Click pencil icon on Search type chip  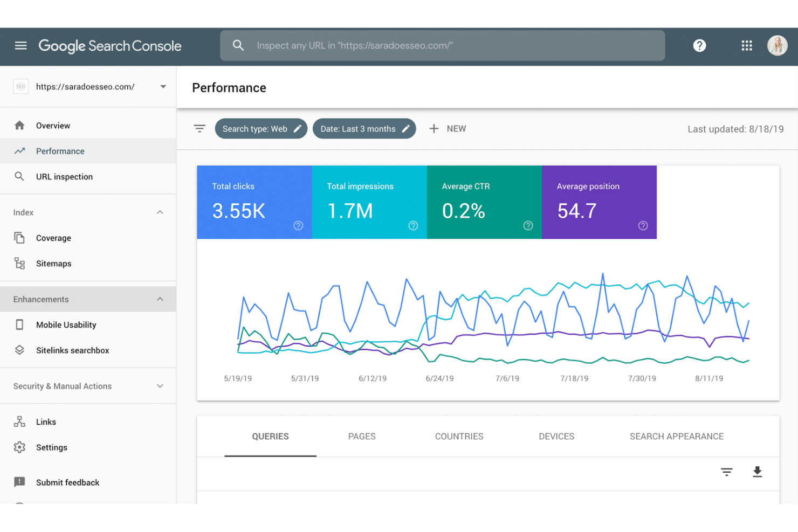pos(297,128)
